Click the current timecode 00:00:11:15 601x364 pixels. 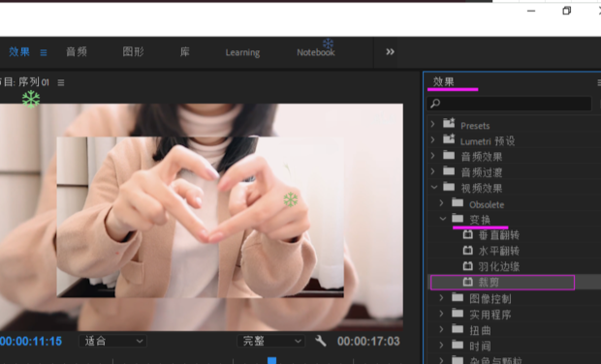pyautogui.click(x=31, y=341)
